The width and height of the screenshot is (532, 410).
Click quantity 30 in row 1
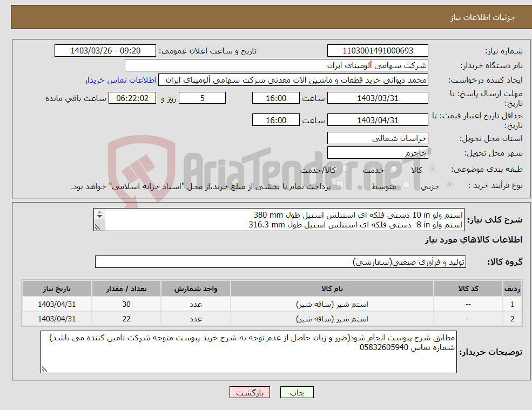[x=126, y=305]
